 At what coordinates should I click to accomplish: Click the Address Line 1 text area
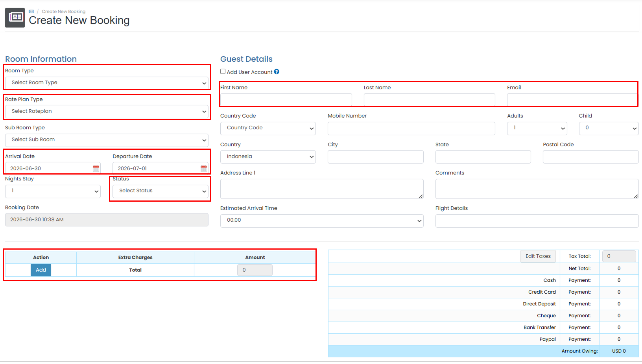pos(322,189)
